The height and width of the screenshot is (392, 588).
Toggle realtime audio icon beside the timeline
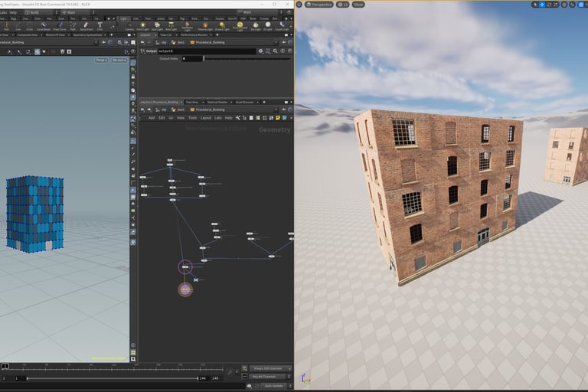coord(230,372)
